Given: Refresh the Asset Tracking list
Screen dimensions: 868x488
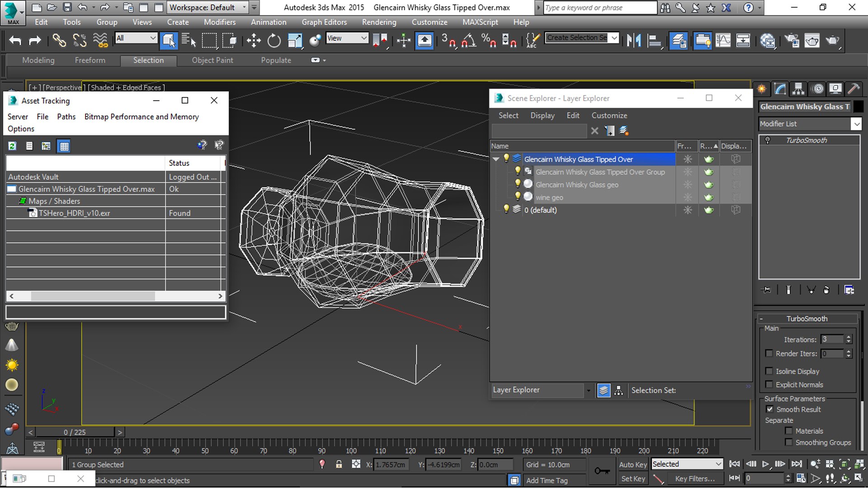Looking at the screenshot, I should pyautogui.click(x=12, y=146).
